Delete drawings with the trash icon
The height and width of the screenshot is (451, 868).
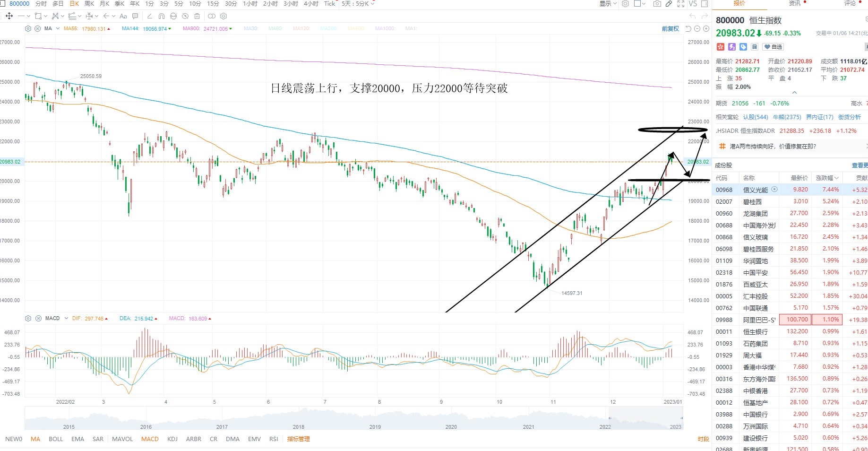[197, 16]
